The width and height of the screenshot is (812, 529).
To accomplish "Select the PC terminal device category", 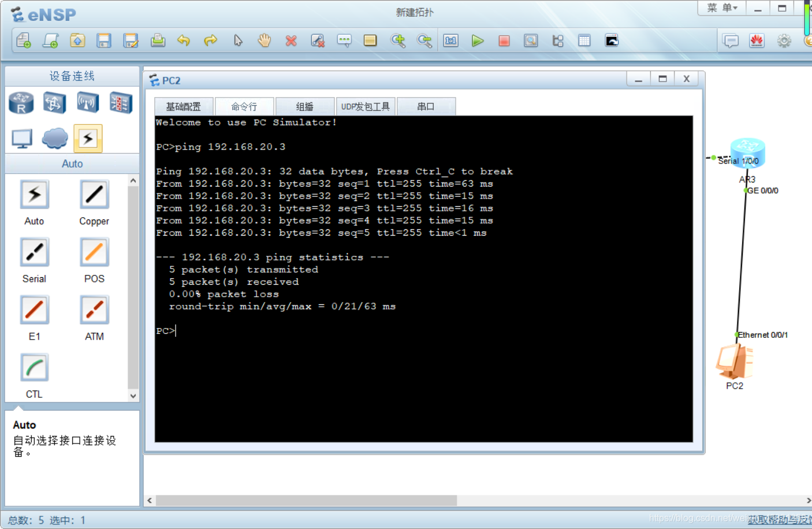I will [22, 139].
